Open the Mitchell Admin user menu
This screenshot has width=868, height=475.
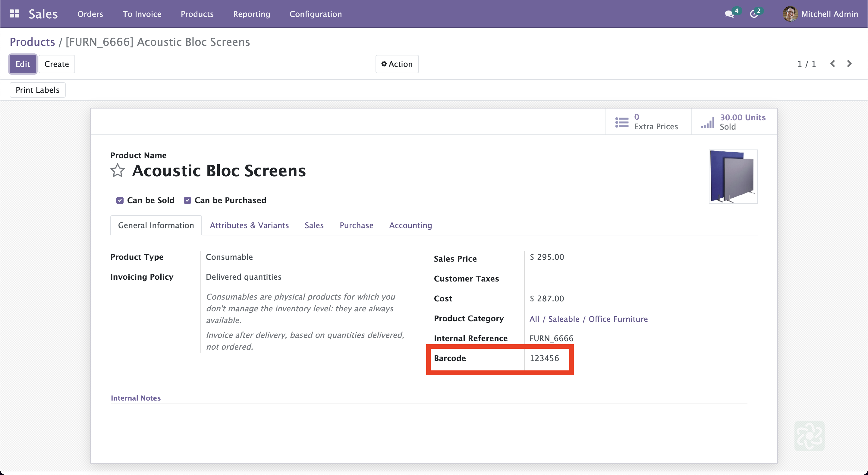[x=820, y=14]
